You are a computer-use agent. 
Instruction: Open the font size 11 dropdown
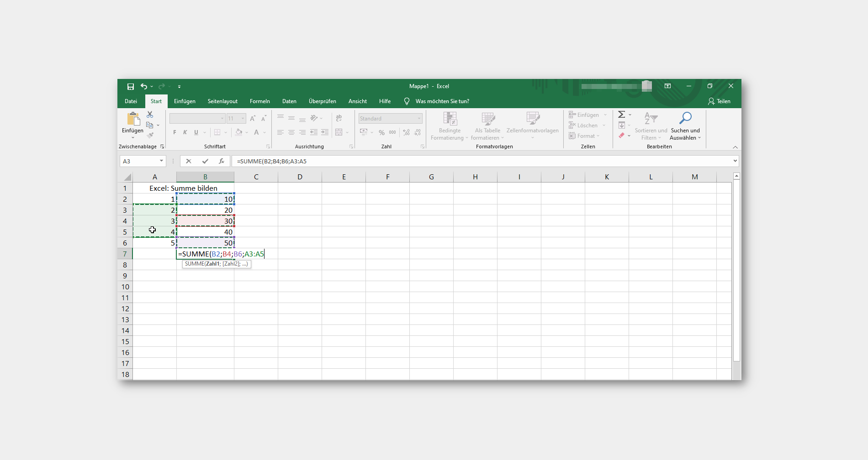coord(243,119)
